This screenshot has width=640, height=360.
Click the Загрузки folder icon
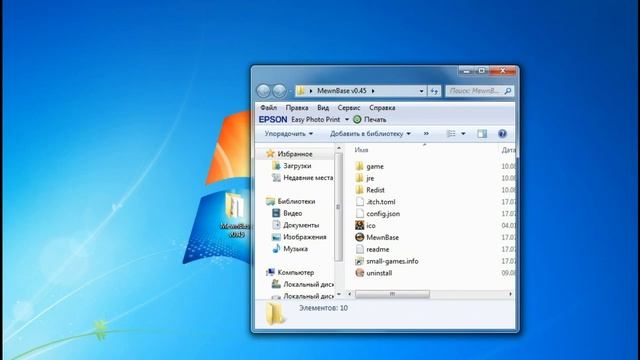coord(276,165)
